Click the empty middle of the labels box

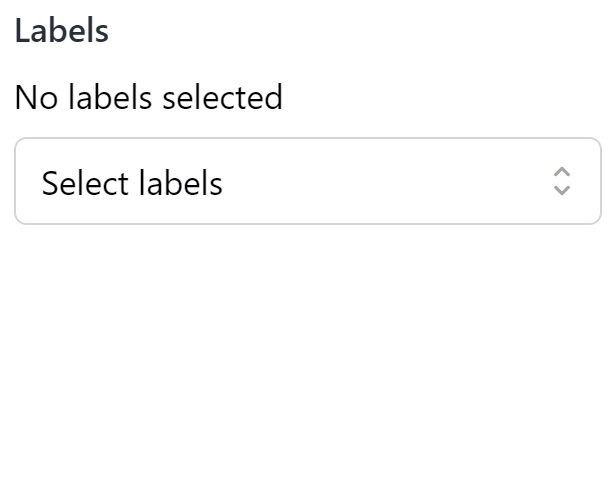coord(380,182)
